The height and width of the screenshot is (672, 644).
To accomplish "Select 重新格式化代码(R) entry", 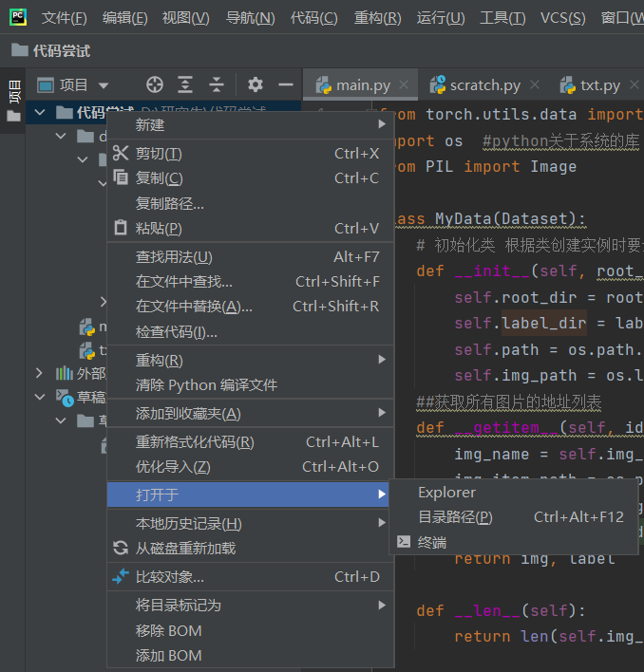I will (x=250, y=441).
